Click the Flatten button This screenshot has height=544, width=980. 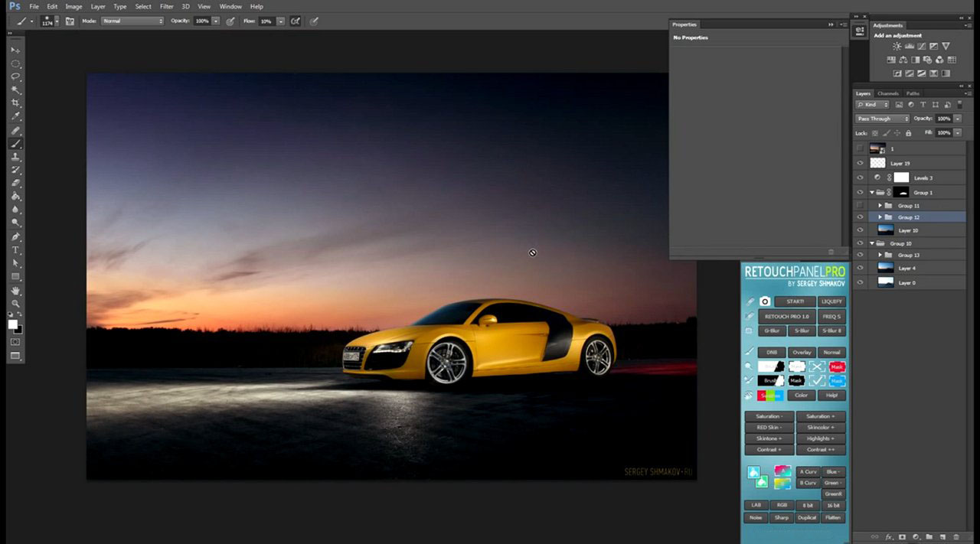click(x=833, y=517)
